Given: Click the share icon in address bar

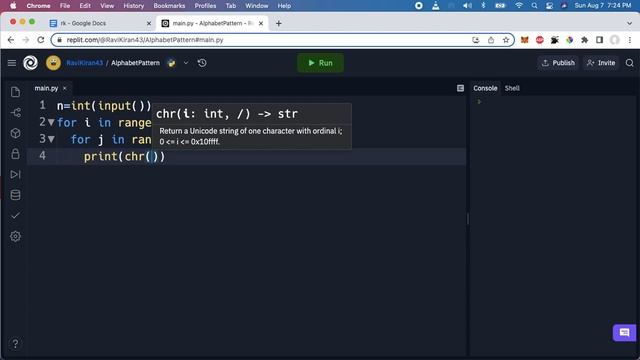Looking at the screenshot, I should pos(491,40).
